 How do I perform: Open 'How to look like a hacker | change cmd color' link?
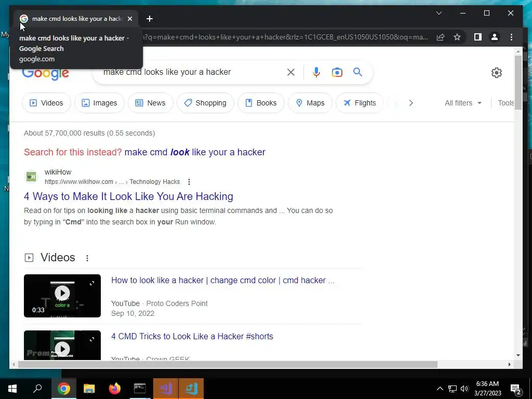click(x=223, y=280)
